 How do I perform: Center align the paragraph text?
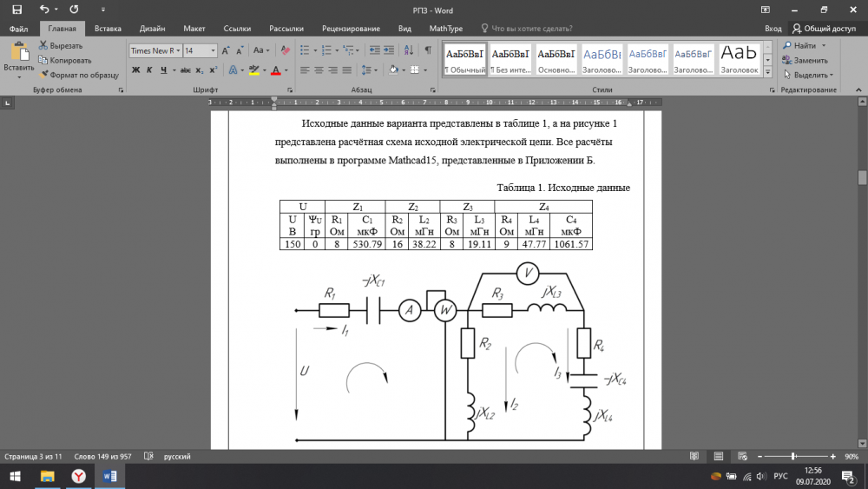(x=319, y=70)
